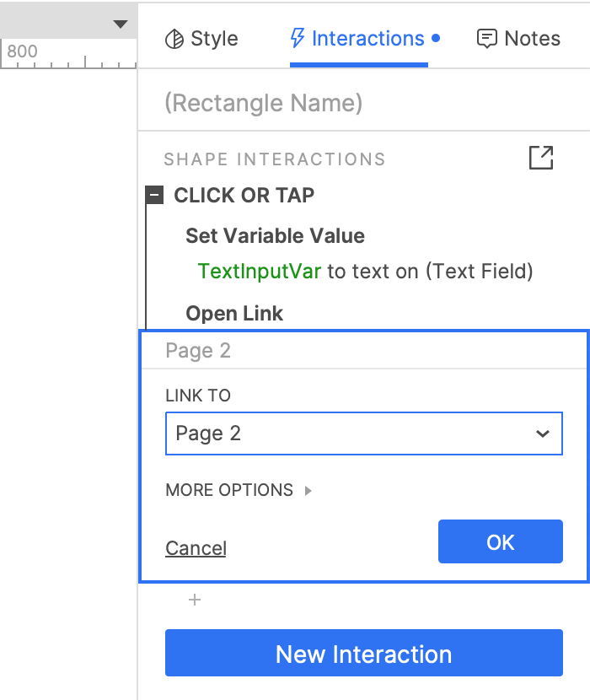Expand MORE OPTIONS disclosure triangle
The width and height of the screenshot is (590, 700).
click(308, 490)
